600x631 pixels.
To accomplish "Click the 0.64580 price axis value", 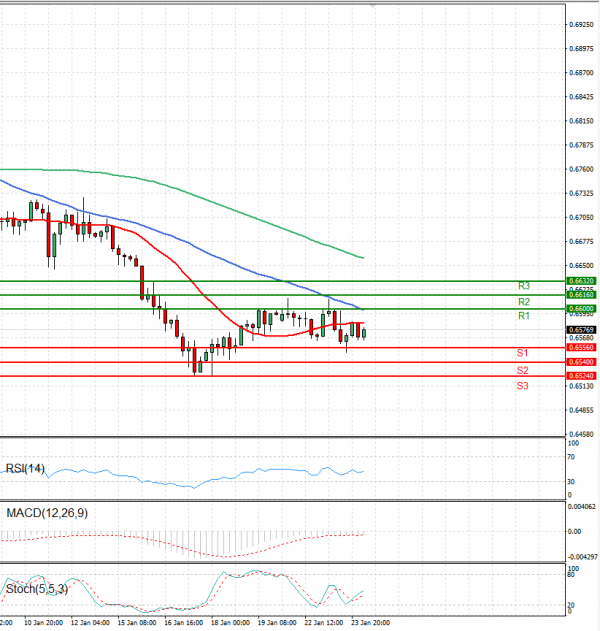I will [x=581, y=435].
